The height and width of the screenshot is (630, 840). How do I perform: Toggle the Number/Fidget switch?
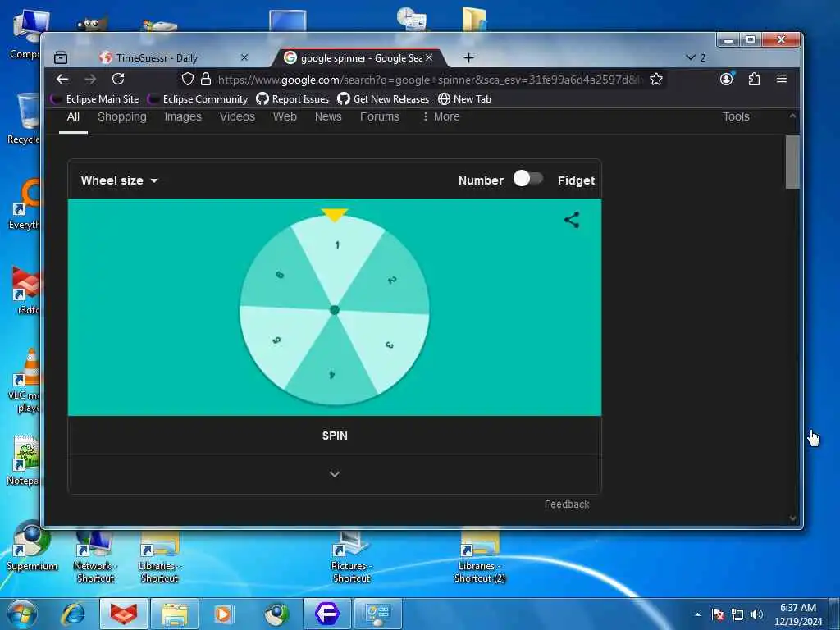tap(527, 179)
